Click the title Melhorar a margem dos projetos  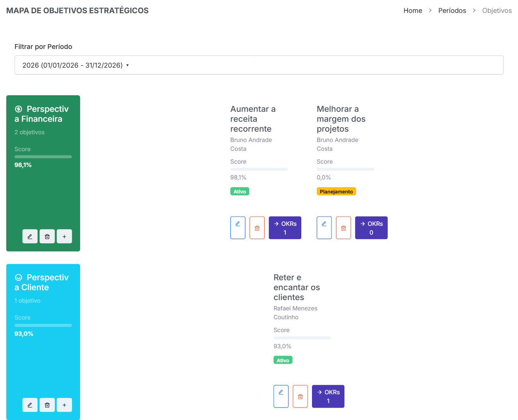pos(341,119)
